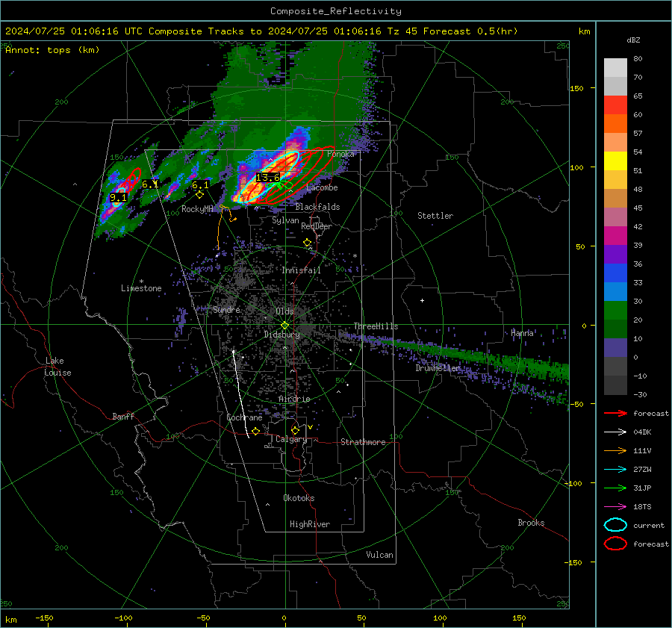The image size is (672, 628).
Task: Click the HighRiver town label
Action: 310,524
